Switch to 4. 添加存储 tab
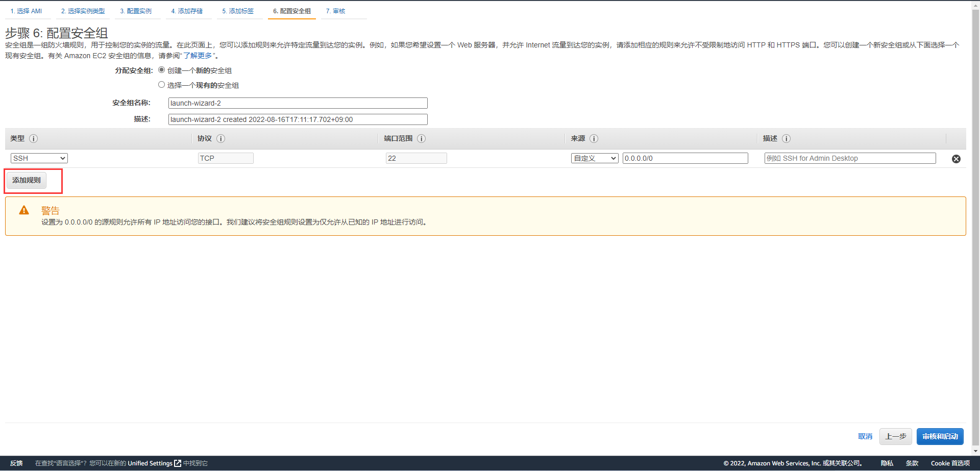 187,11
